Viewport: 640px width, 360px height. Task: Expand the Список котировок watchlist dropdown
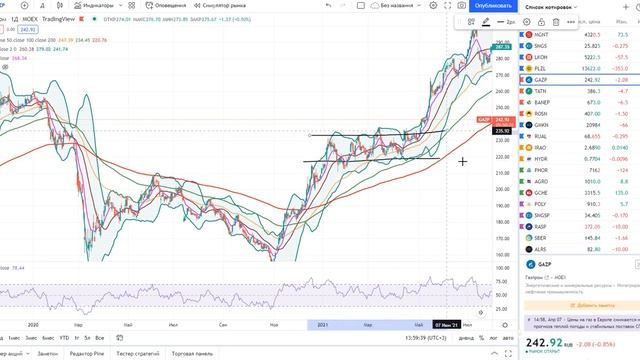[551, 7]
